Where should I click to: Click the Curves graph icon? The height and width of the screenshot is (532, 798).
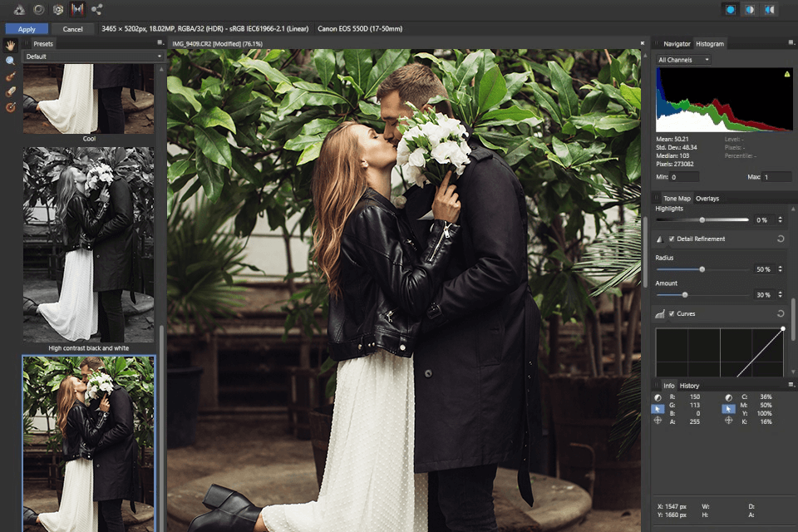tap(659, 314)
